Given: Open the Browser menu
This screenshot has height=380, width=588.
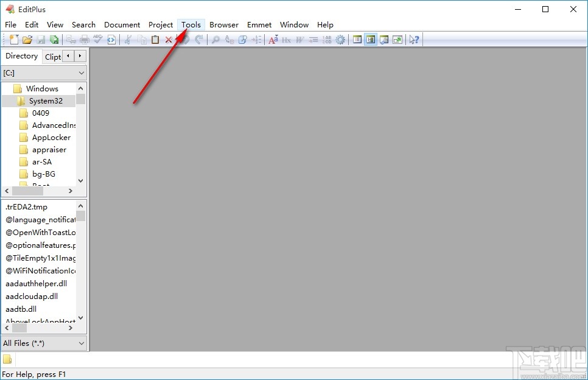Looking at the screenshot, I should coord(224,25).
